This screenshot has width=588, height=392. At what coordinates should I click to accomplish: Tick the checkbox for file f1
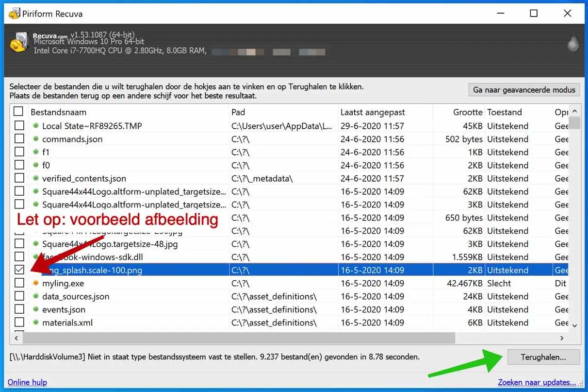tap(19, 152)
